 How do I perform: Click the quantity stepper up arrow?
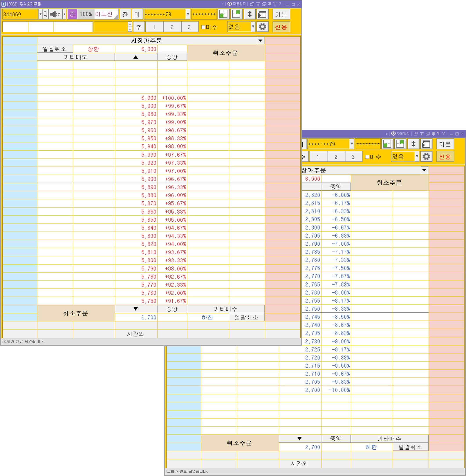click(x=130, y=24)
